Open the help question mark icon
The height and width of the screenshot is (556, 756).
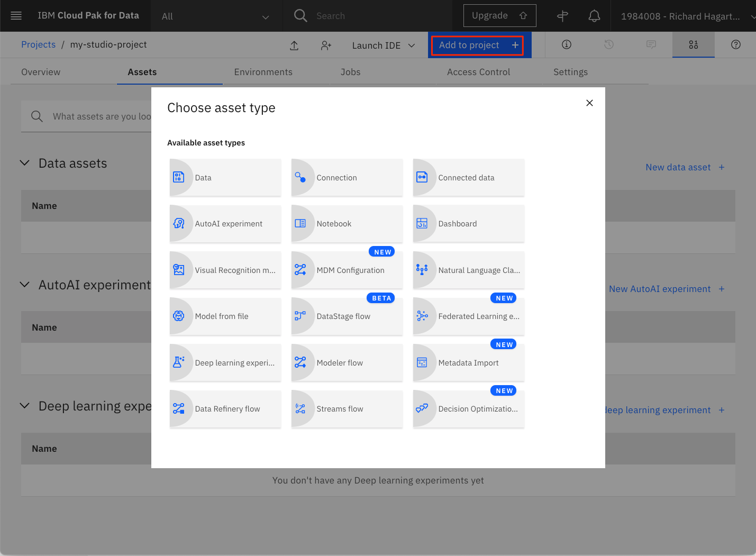[736, 44]
